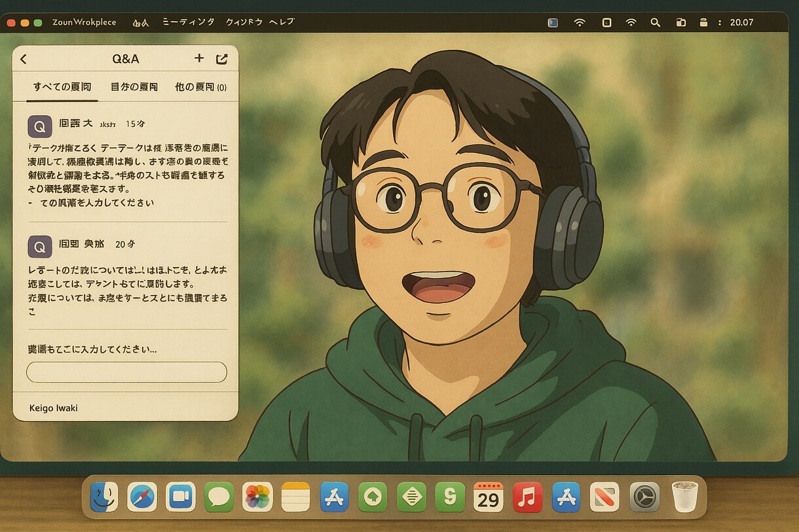Click the Q&A panel title

click(126, 59)
